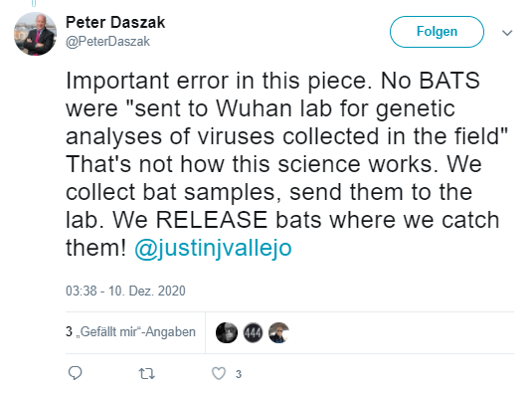This screenshot has width=532, height=393.
Task: Open the @PeterDaszak handle link
Action: [x=107, y=42]
